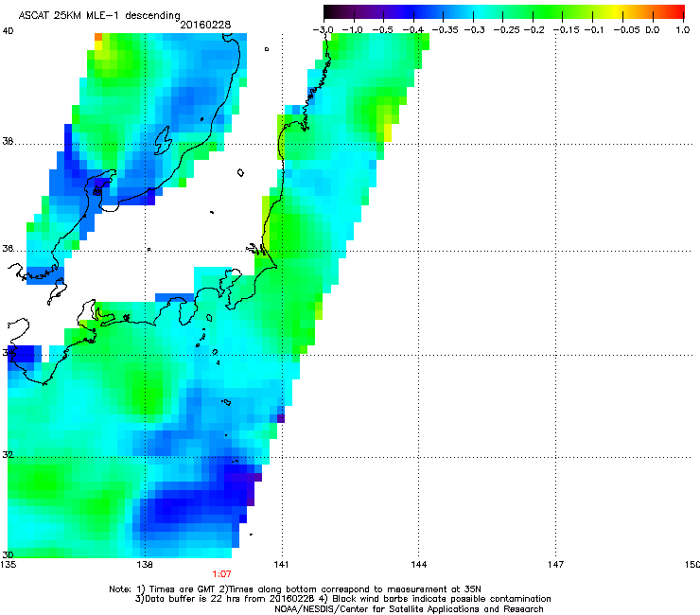Click the longitude label 138
This screenshot has height=615, width=700.
(x=145, y=565)
